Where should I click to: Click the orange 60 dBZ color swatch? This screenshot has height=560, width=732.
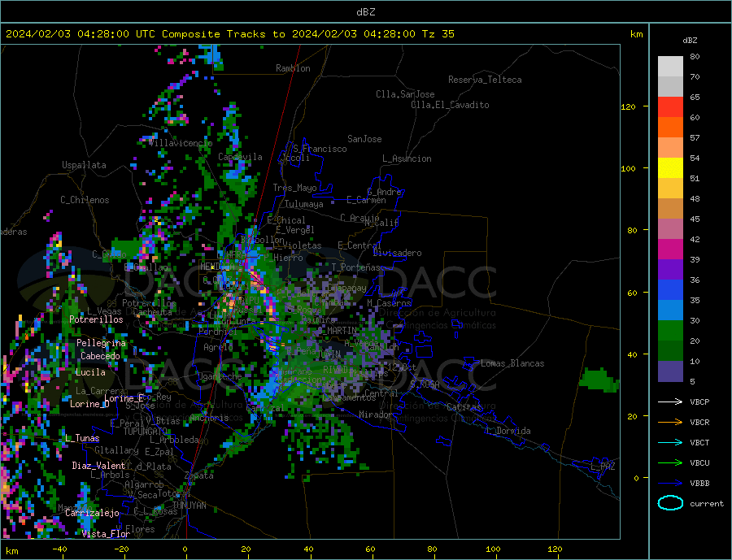coord(670,128)
